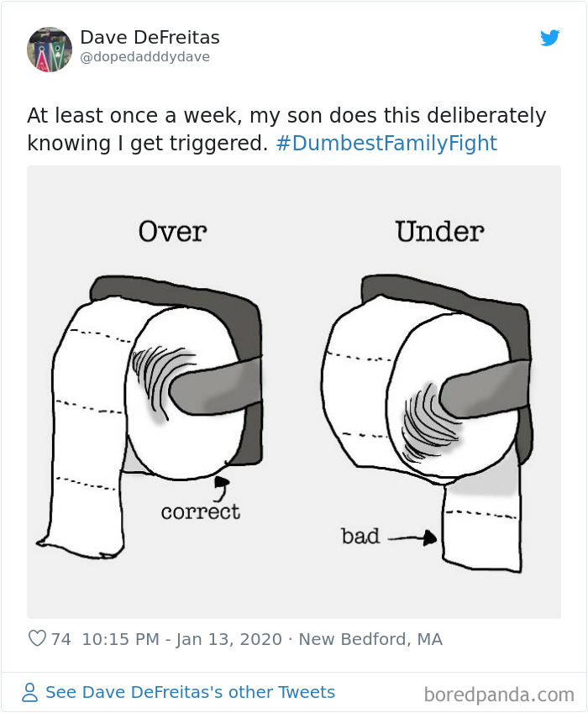Viewport: 588px width, 713px height.
Task: Click the Under heading in the comic
Action: (x=436, y=232)
